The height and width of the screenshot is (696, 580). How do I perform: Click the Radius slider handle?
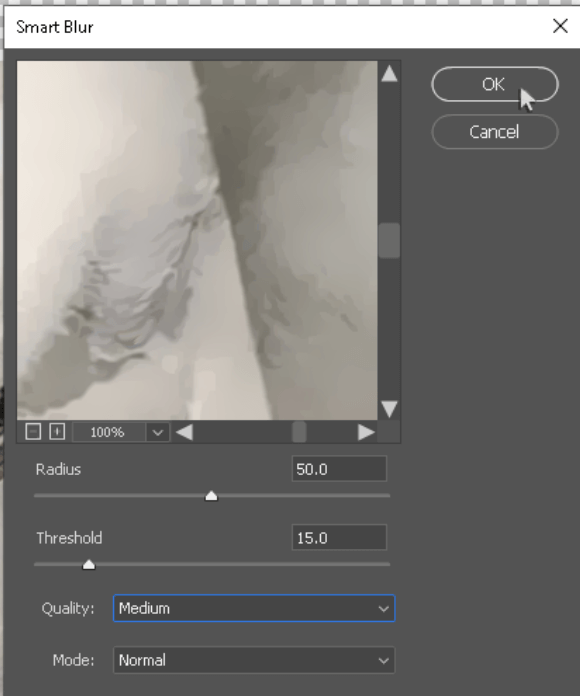pos(211,496)
